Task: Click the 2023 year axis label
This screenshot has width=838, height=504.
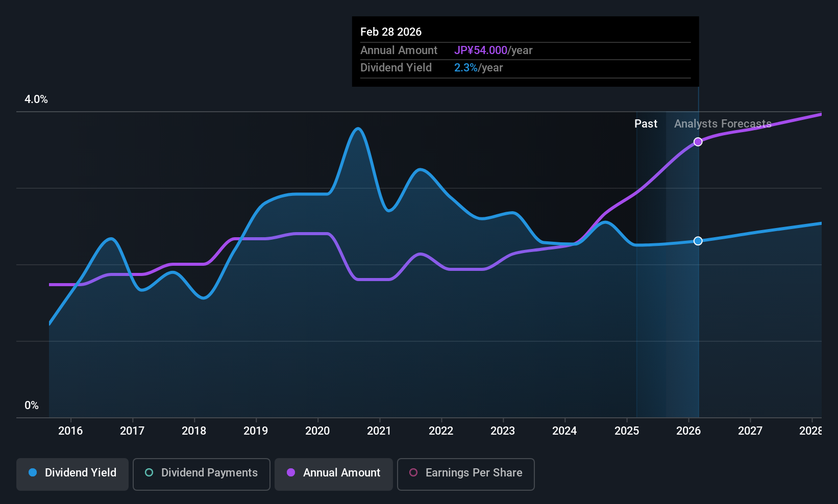Action: tap(503, 431)
